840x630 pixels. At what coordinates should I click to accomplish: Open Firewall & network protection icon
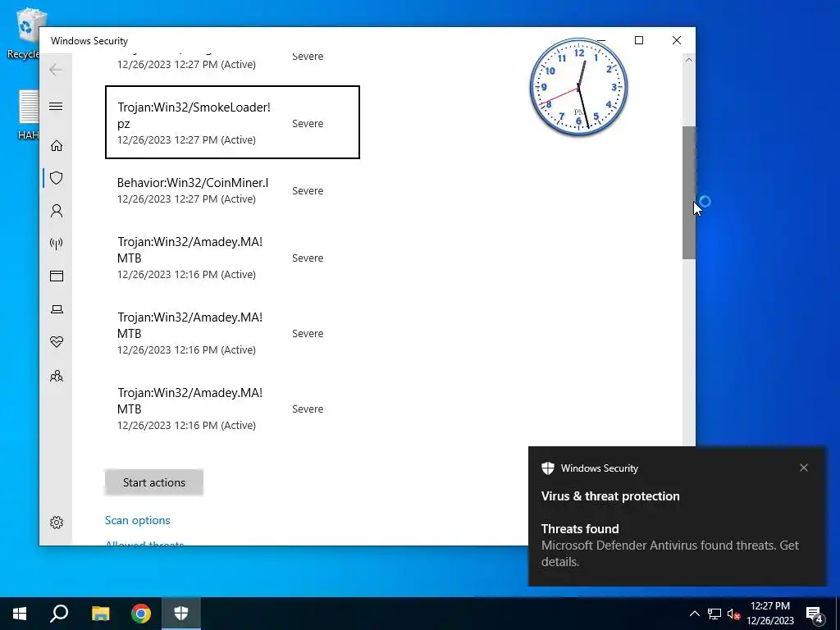point(57,244)
